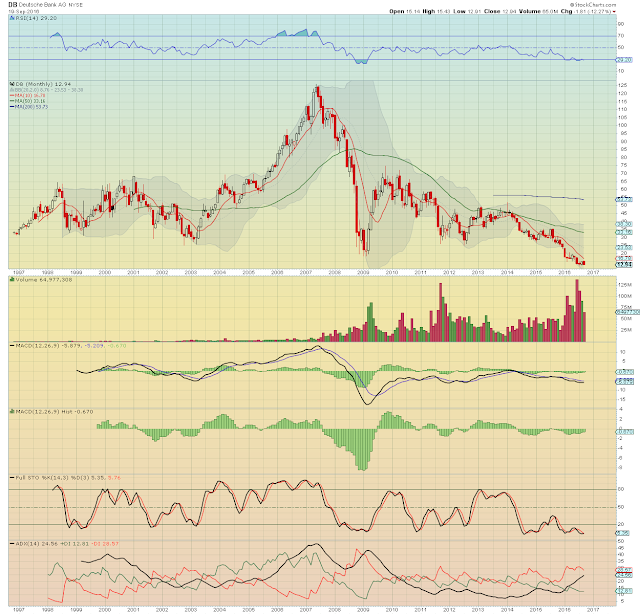Click the 29.20 RSI value tag on axis
The image size is (640, 614).
[x=624, y=60]
